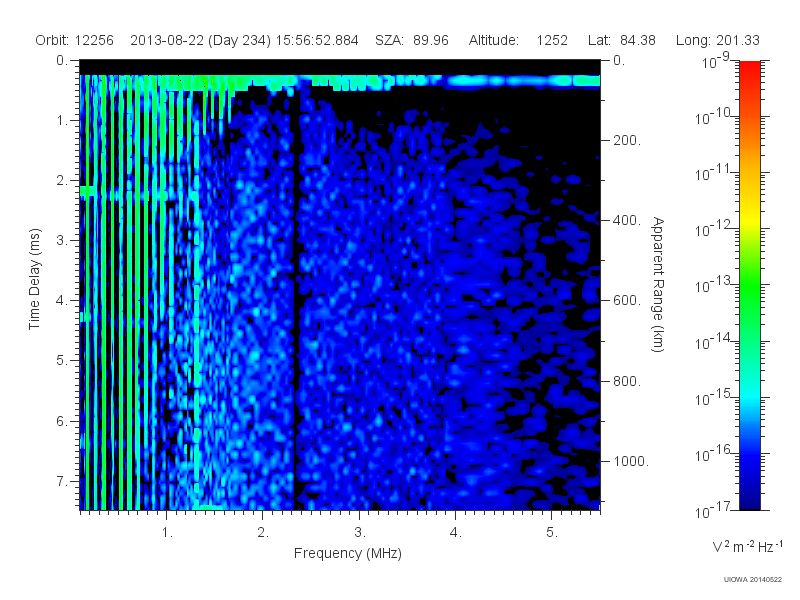
Task: Click the colorbar label 10⁻¹³
Action: tap(714, 285)
